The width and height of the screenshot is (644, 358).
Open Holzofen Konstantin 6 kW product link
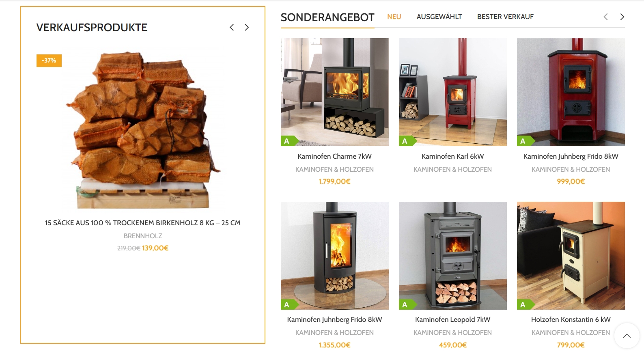pos(571,319)
